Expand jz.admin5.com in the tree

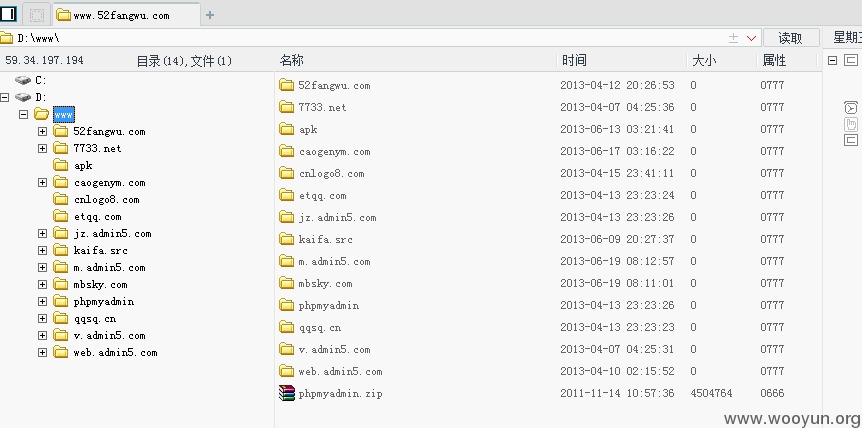[x=42, y=234]
